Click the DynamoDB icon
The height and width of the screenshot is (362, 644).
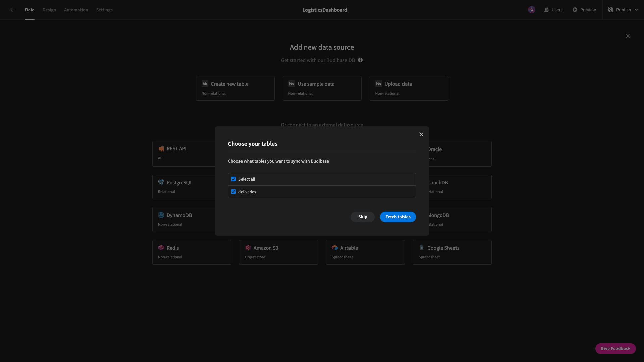(x=161, y=215)
